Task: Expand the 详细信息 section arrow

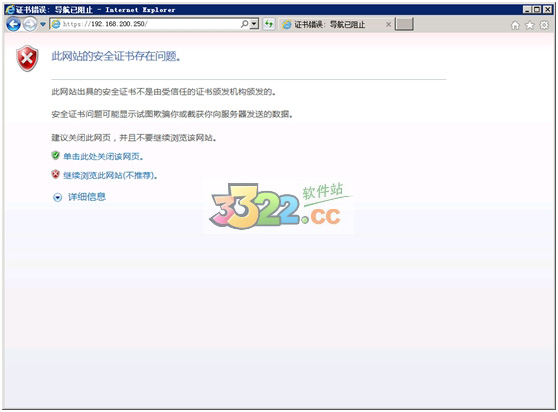Action: [x=57, y=197]
